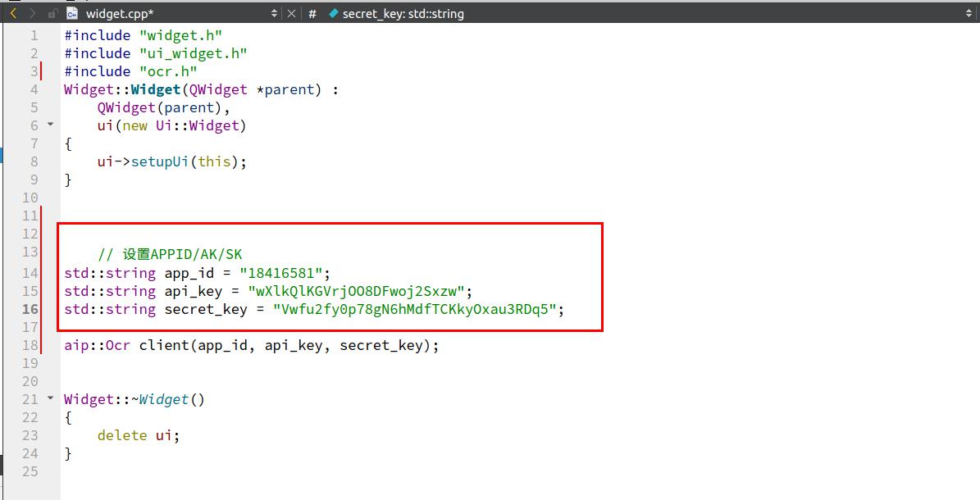This screenshot has width=980, height=500.
Task: Click the symbol list arrows at far right
Action: click(x=969, y=13)
